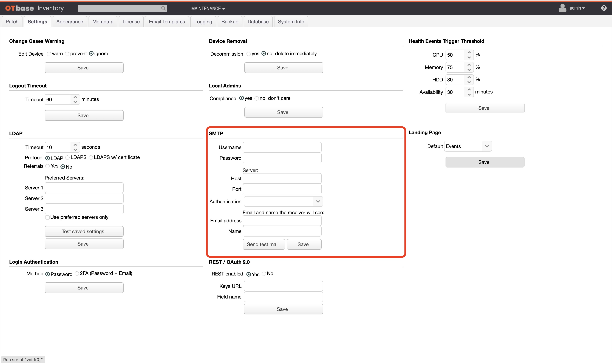Open the Logging tab

pos(203,22)
